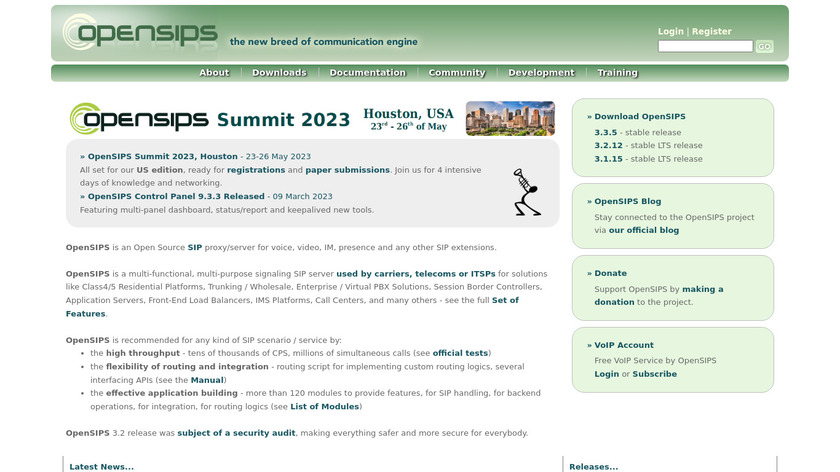Screen dimensions: 840x472
Task: Open the List of Modules link
Action: coord(325,407)
